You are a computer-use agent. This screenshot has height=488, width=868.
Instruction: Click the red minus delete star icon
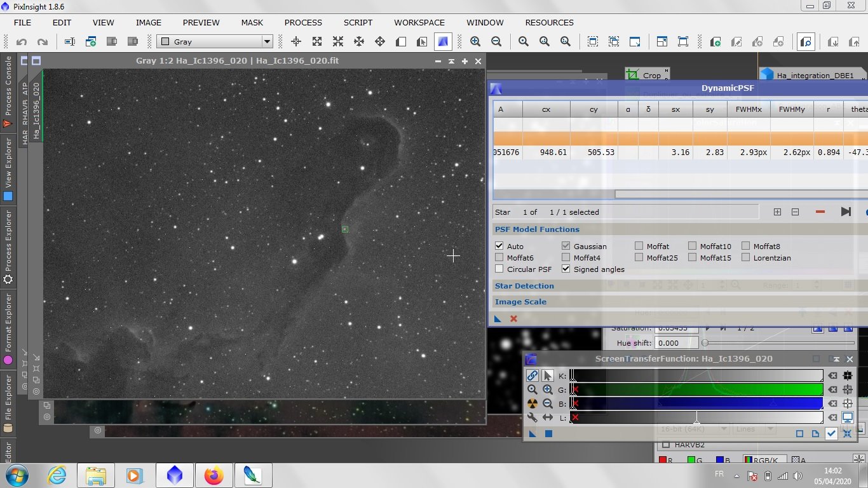tap(820, 212)
